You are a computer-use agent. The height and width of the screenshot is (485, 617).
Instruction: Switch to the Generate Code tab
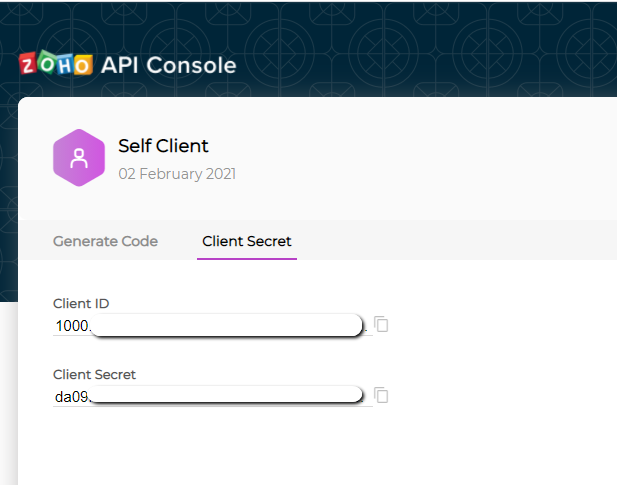point(105,241)
